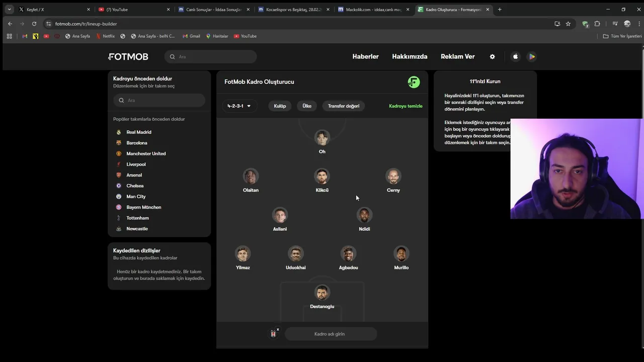The width and height of the screenshot is (644, 362).
Task: Open the Google Play store icon
Action: [x=532, y=57]
